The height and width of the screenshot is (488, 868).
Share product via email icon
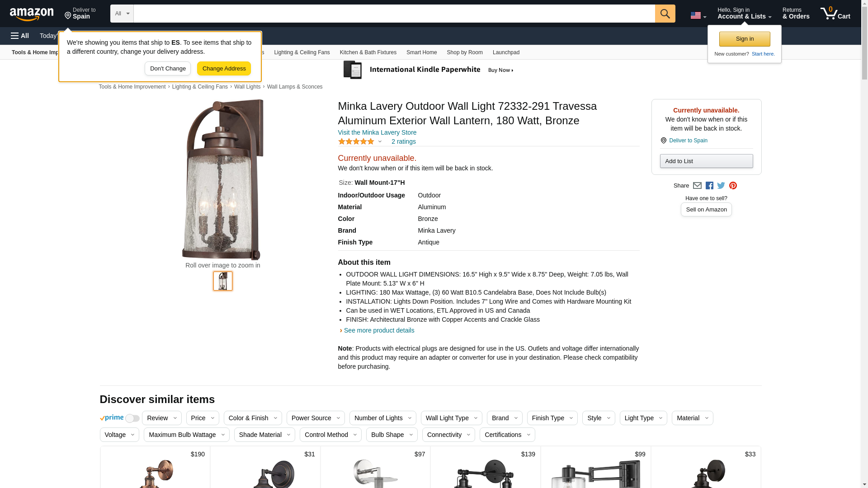(x=697, y=186)
